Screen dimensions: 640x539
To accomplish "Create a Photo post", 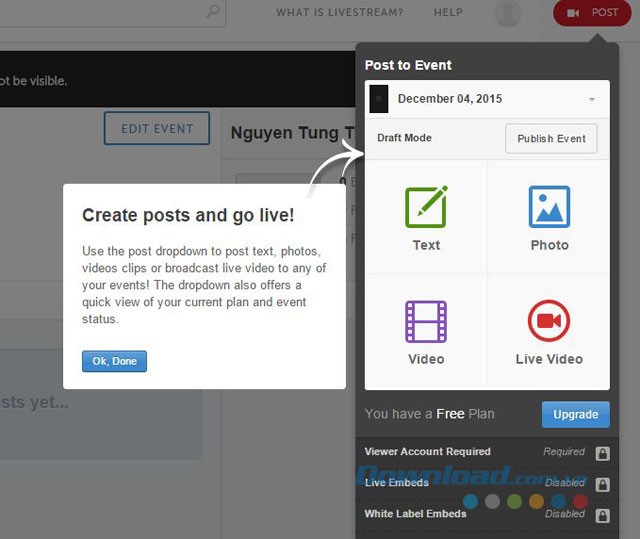I will 549,218.
